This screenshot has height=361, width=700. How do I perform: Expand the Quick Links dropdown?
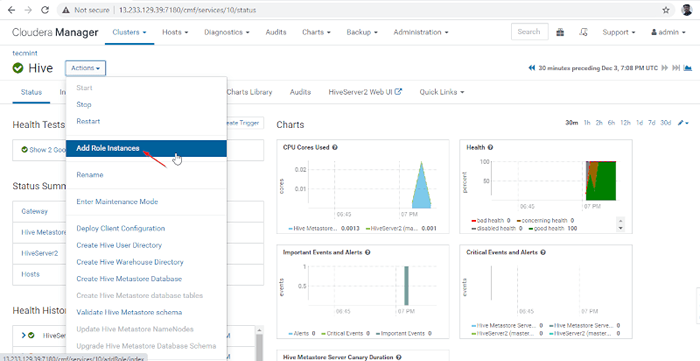tap(442, 92)
